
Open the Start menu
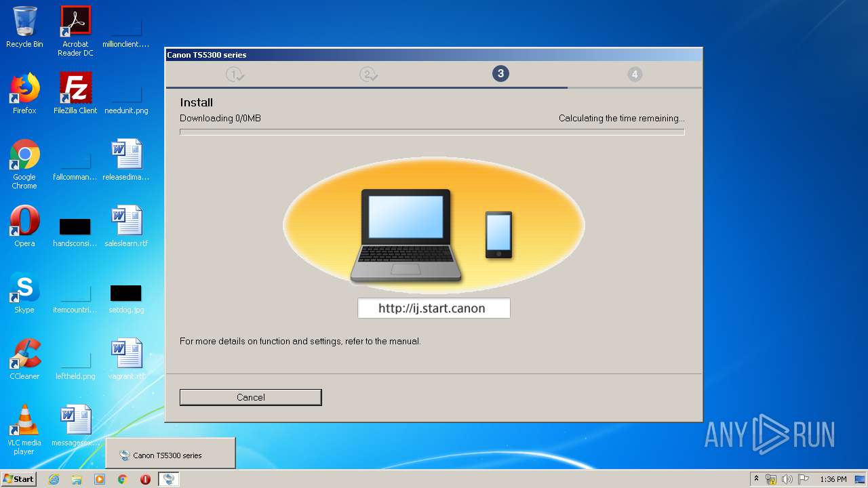[x=18, y=479]
